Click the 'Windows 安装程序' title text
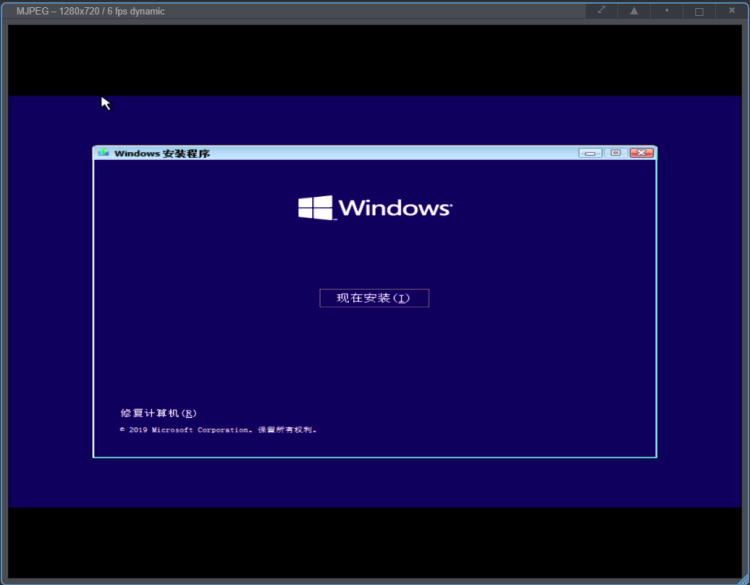Image resolution: width=750 pixels, height=585 pixels. (162, 154)
